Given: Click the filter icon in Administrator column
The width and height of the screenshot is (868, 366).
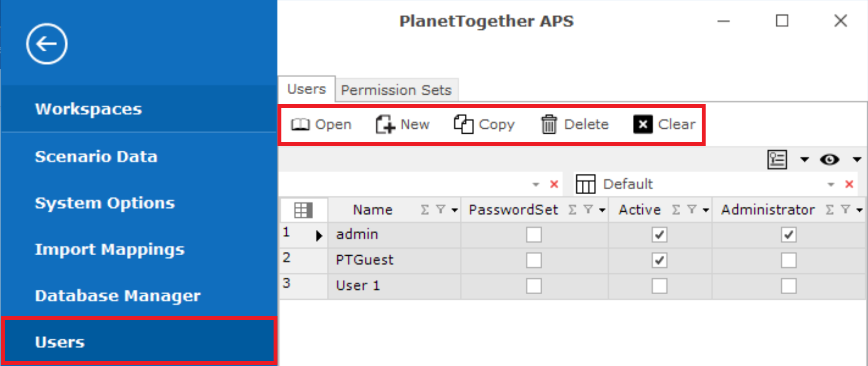Looking at the screenshot, I should (846, 209).
